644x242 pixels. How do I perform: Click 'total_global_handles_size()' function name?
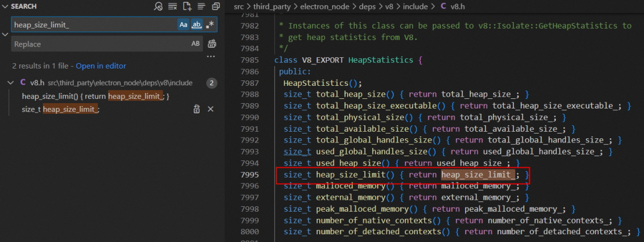pos(378,141)
